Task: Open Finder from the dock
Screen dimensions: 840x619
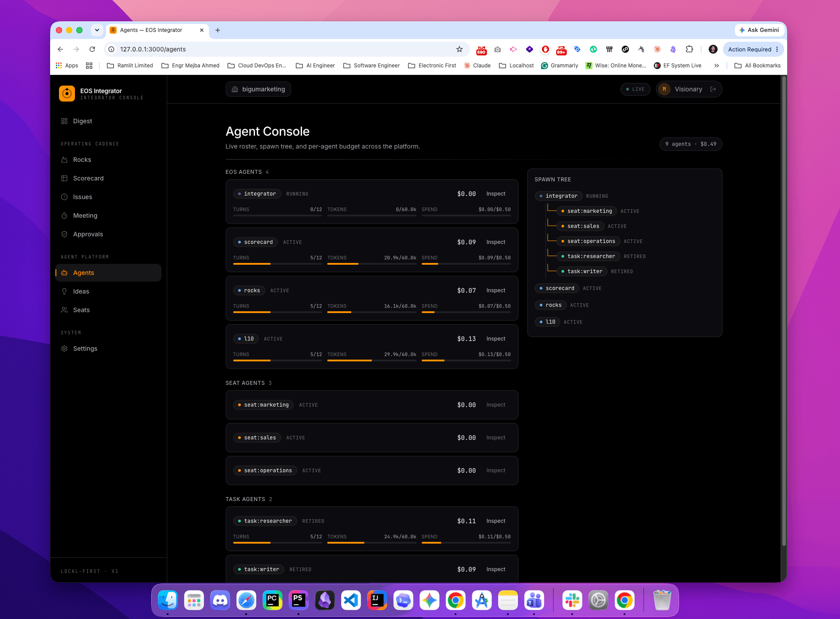Action: tap(168, 600)
